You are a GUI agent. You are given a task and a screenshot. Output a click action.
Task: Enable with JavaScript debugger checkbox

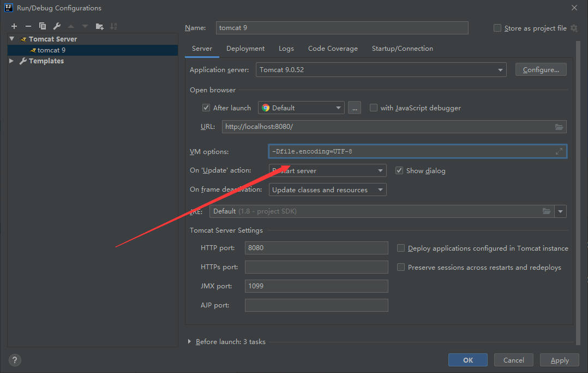(374, 108)
